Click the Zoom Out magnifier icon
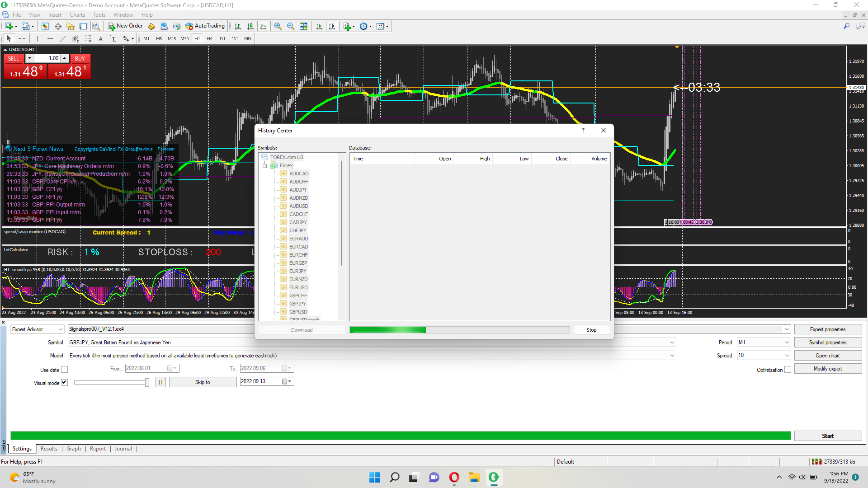 pyautogui.click(x=291, y=26)
